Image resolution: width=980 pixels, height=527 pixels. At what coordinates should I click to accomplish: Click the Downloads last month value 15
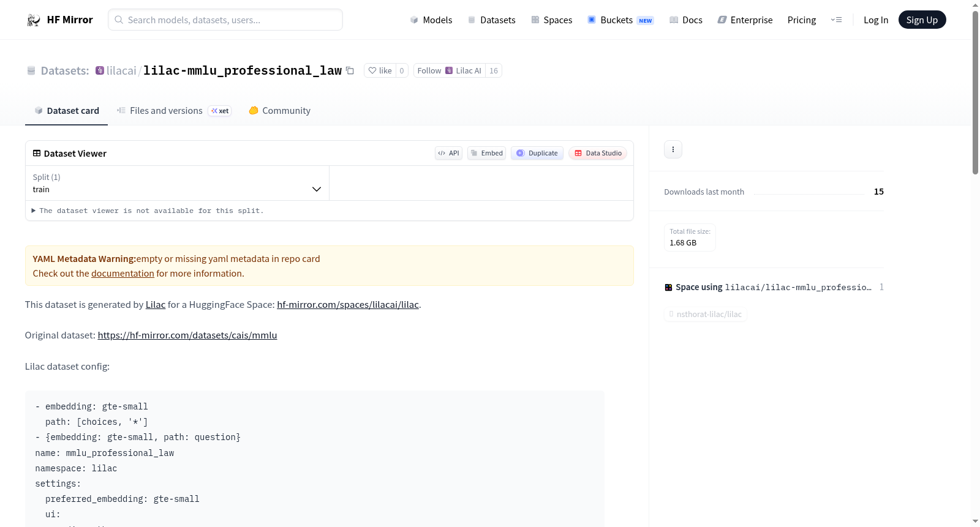click(x=879, y=192)
